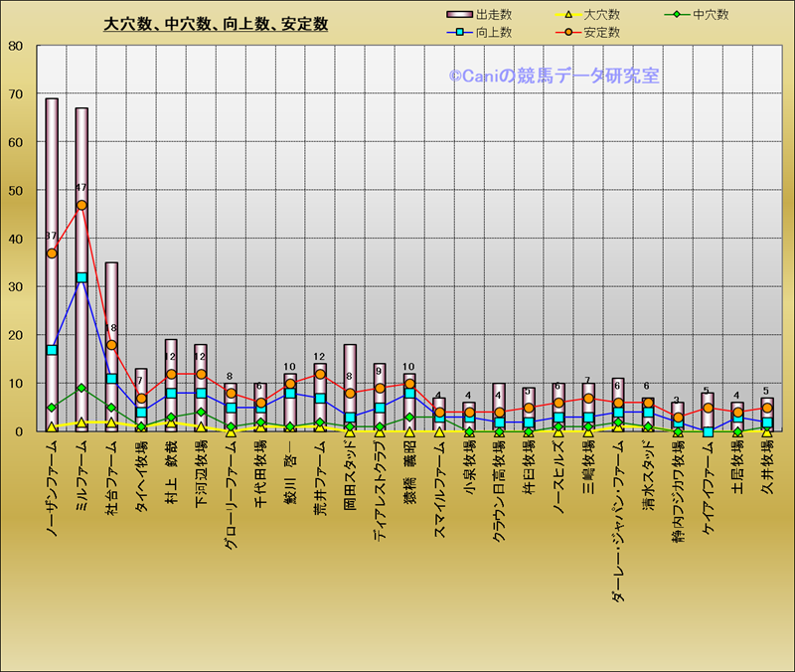Click the 安定数 orange circle legend marker
The height and width of the screenshot is (672, 795).
coord(567,33)
